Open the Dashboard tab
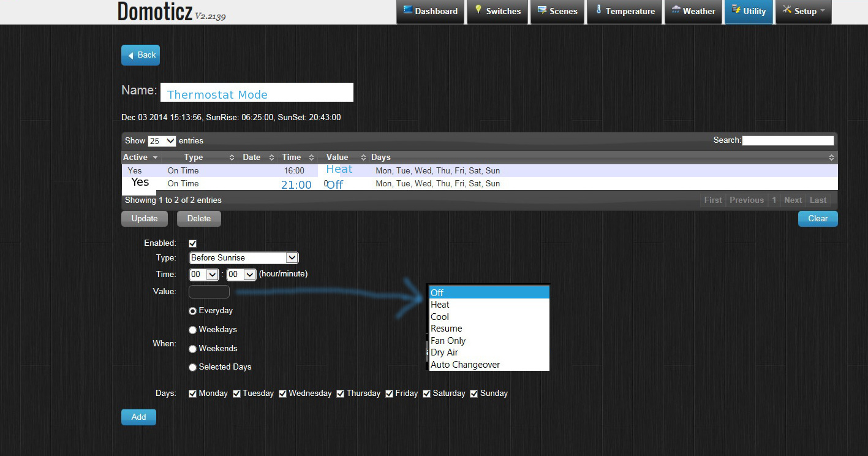Viewport: 868px width, 456px height. click(430, 11)
